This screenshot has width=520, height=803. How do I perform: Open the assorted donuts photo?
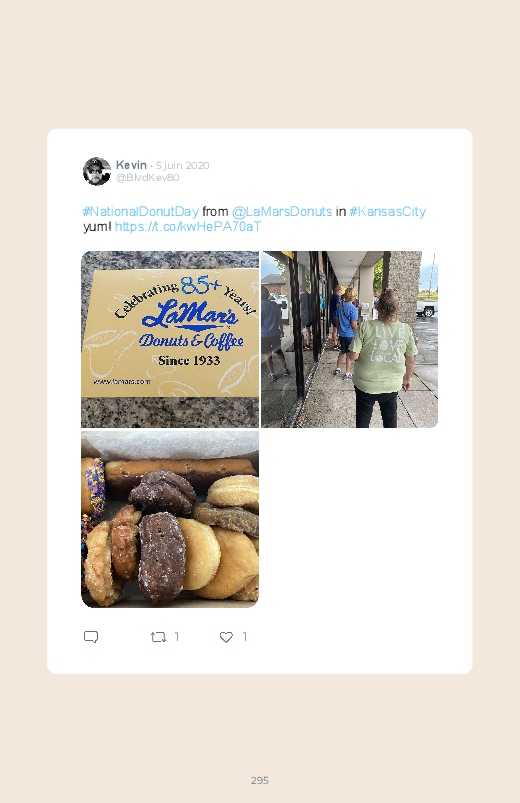point(170,519)
